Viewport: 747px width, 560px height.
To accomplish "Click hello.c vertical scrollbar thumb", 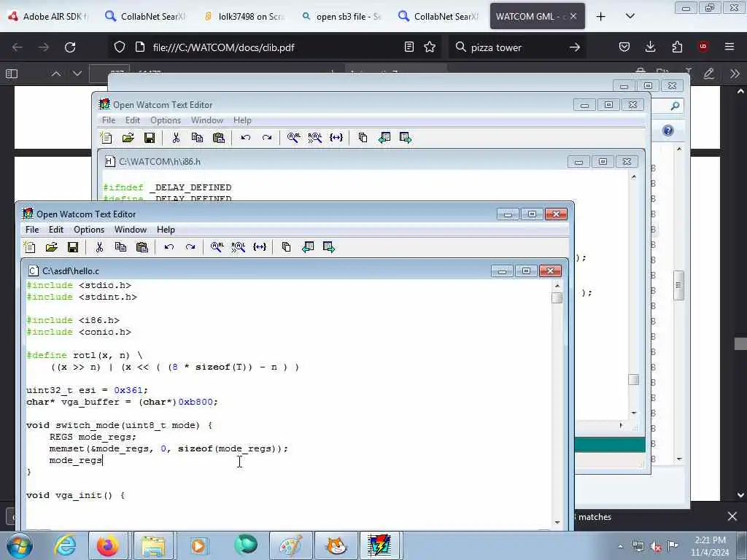I will coord(557,297).
